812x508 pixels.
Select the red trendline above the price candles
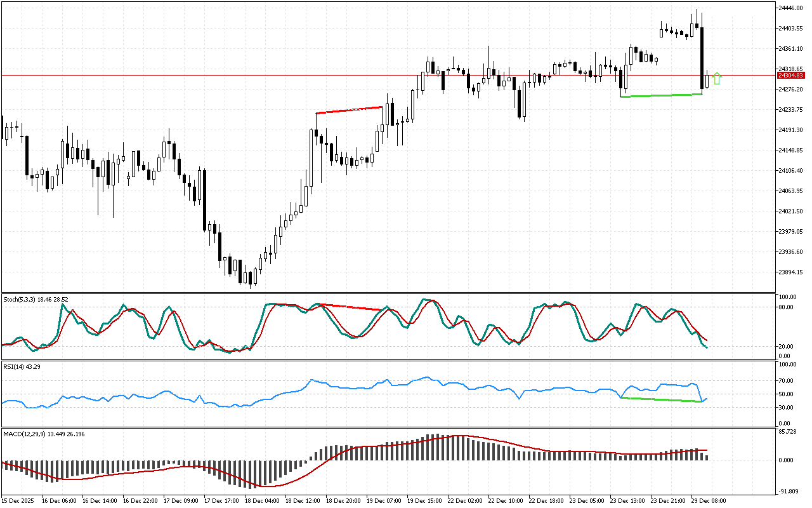tap(350, 110)
